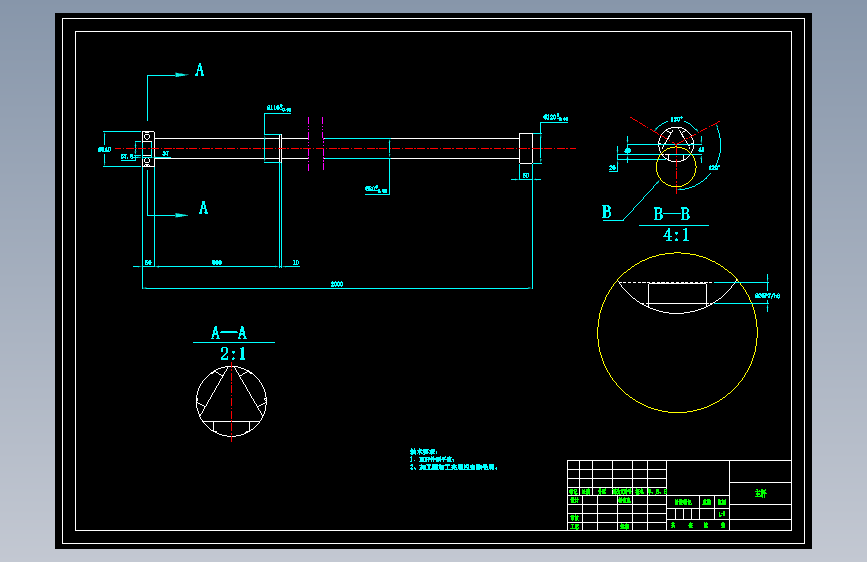Click the magenta break lines on the shaft
This screenshot has height=562, width=867.
coord(316,144)
